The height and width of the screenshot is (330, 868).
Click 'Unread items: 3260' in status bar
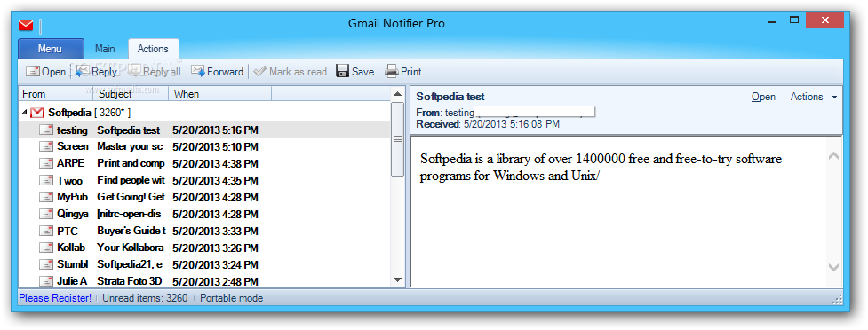pos(145,298)
